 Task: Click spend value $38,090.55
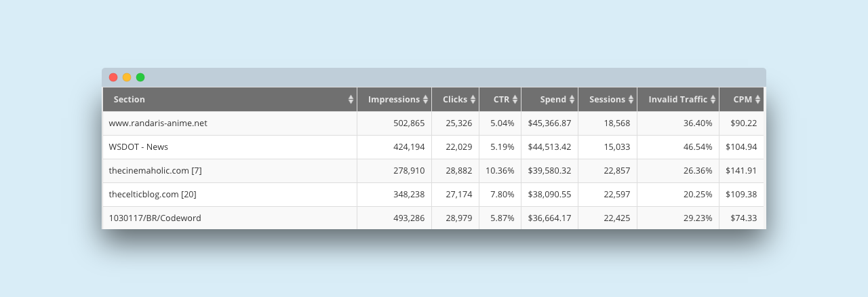pyautogui.click(x=550, y=195)
